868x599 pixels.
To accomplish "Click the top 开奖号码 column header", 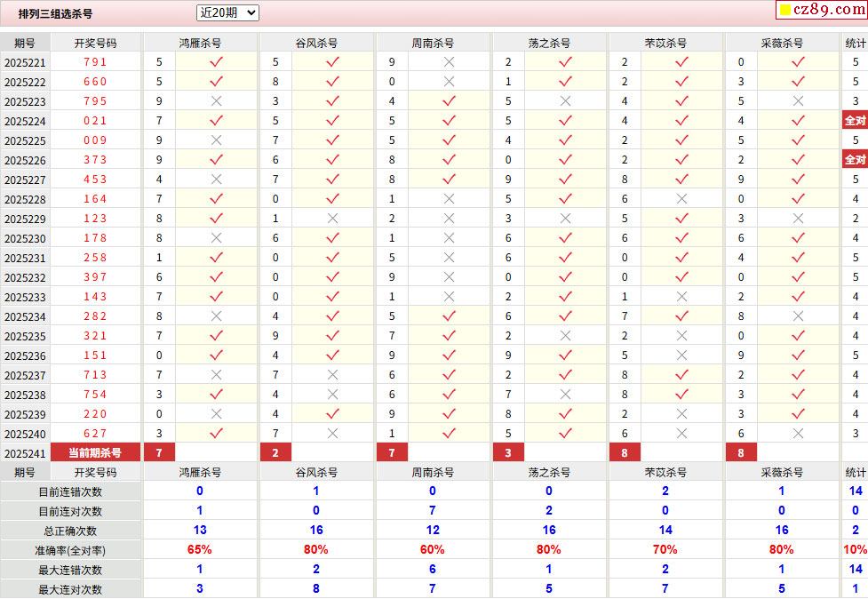I will (95, 43).
